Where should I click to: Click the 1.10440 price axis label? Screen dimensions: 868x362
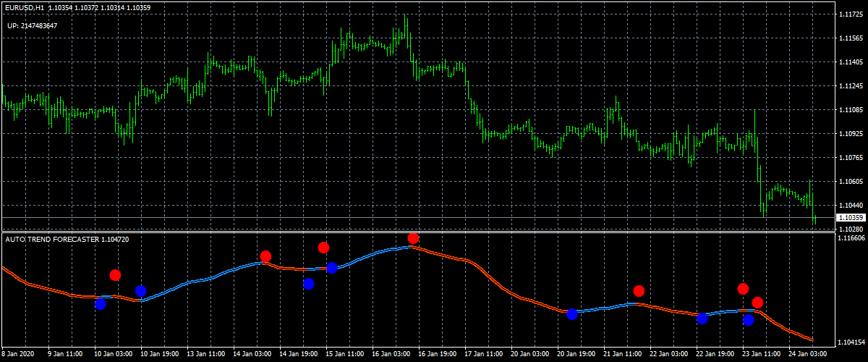click(850, 206)
